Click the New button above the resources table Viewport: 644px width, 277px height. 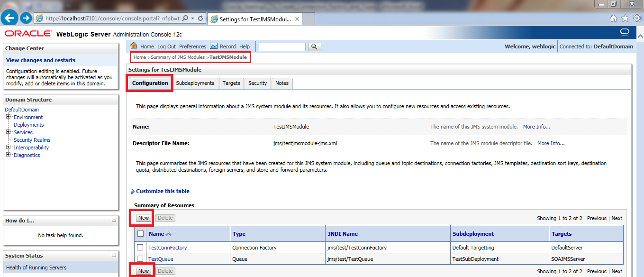pos(144,218)
